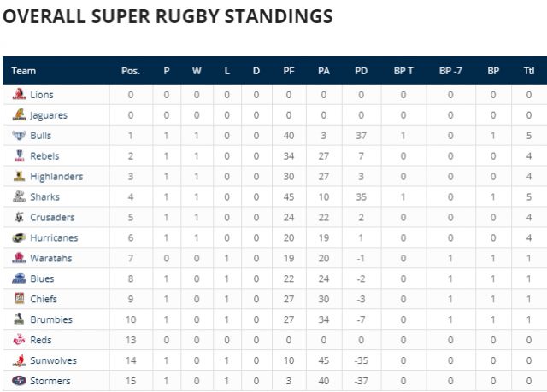This screenshot has height=392, width=547.
Task: Open the Highlanders team link
Action: 56,177
